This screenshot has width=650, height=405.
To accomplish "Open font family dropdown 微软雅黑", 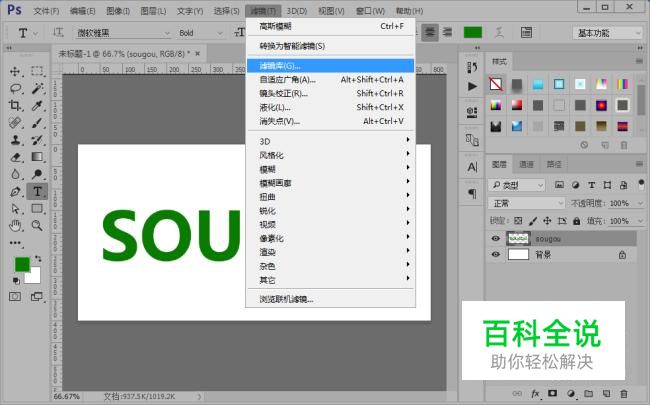I will pyautogui.click(x=123, y=33).
